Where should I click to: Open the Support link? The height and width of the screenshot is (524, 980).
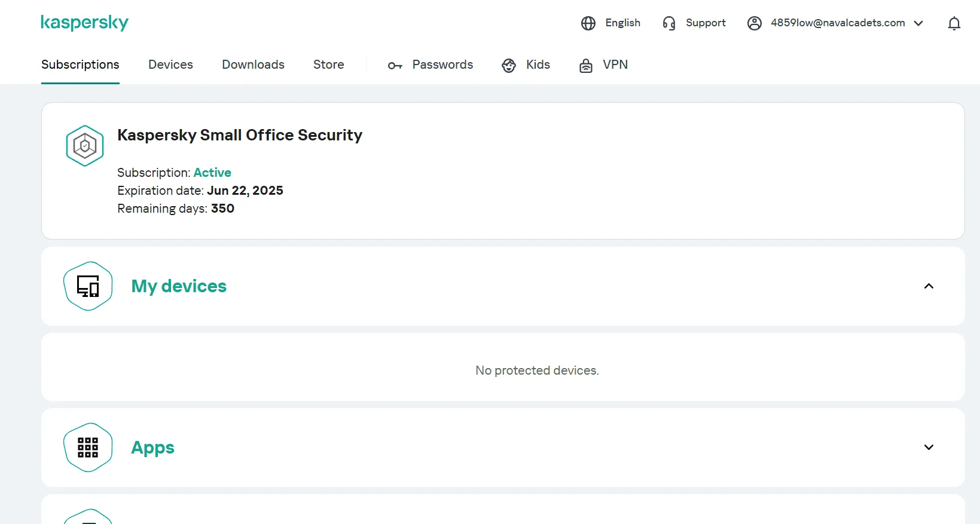pyautogui.click(x=706, y=23)
